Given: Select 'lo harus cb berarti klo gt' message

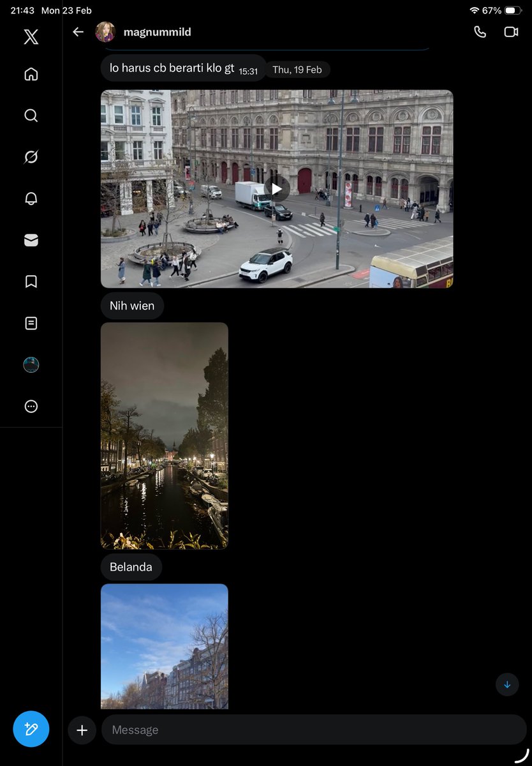Looking at the screenshot, I should click(x=182, y=68).
